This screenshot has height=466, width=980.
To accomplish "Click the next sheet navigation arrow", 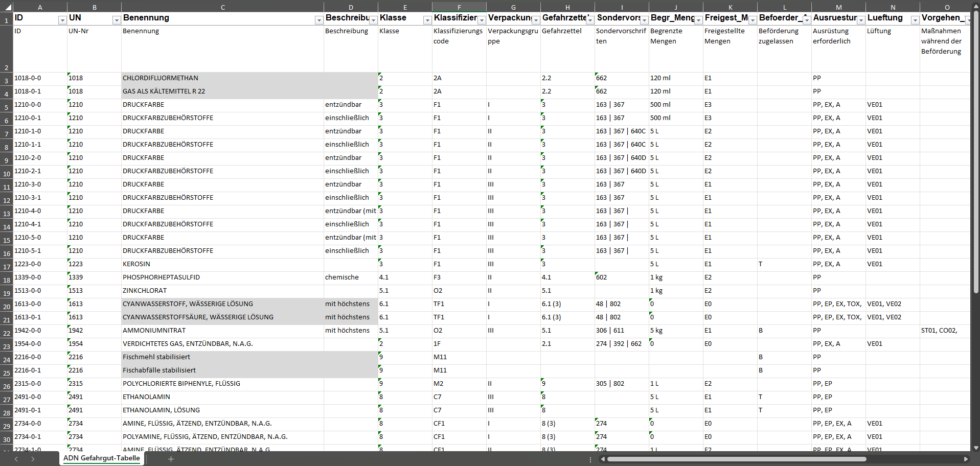I will [x=33, y=459].
